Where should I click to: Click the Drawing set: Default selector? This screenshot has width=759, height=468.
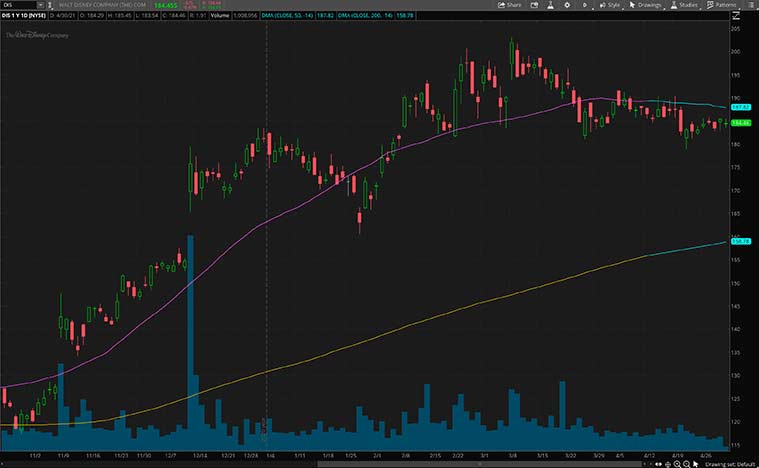(x=733, y=463)
